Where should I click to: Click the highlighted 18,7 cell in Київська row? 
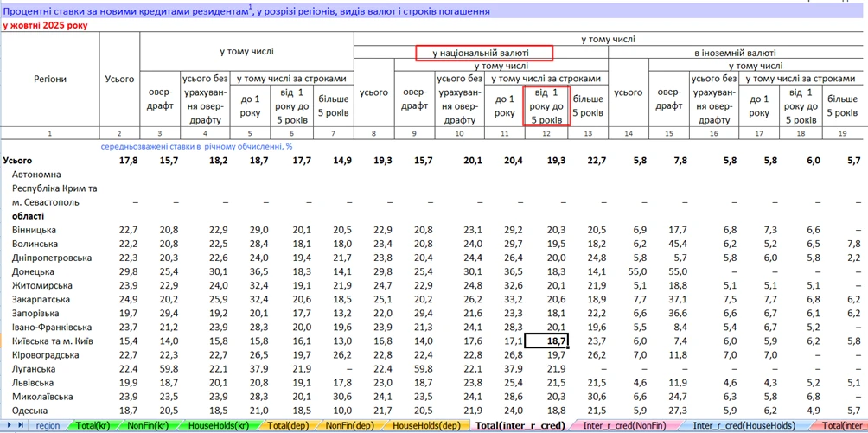tap(546, 341)
